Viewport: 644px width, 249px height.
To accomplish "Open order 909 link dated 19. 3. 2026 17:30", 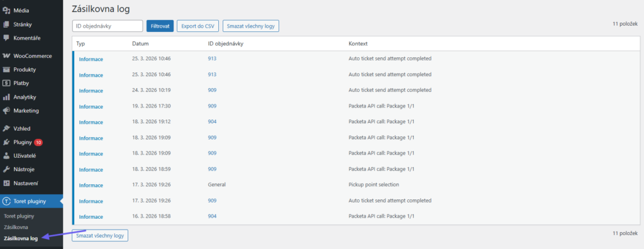I will (x=212, y=106).
